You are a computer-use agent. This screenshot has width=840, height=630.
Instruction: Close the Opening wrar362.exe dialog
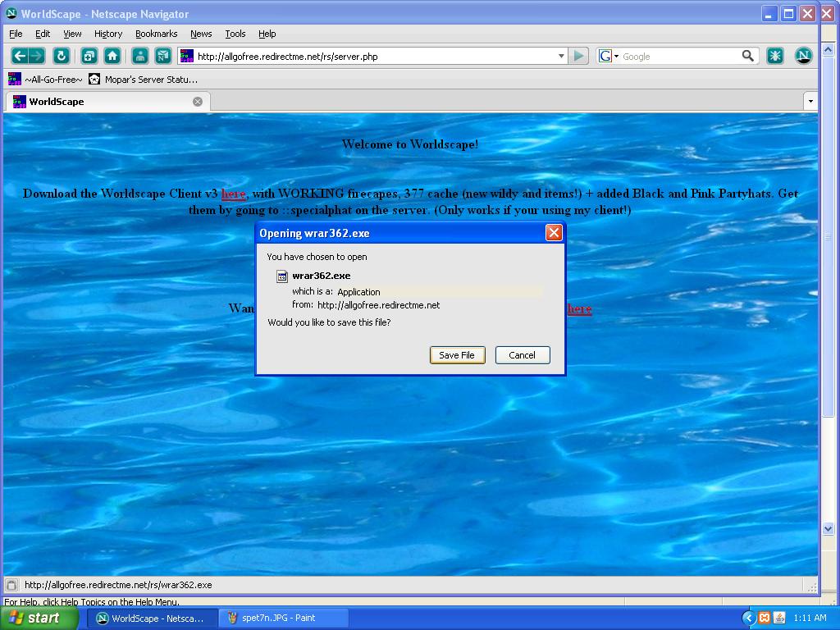pyautogui.click(x=554, y=232)
